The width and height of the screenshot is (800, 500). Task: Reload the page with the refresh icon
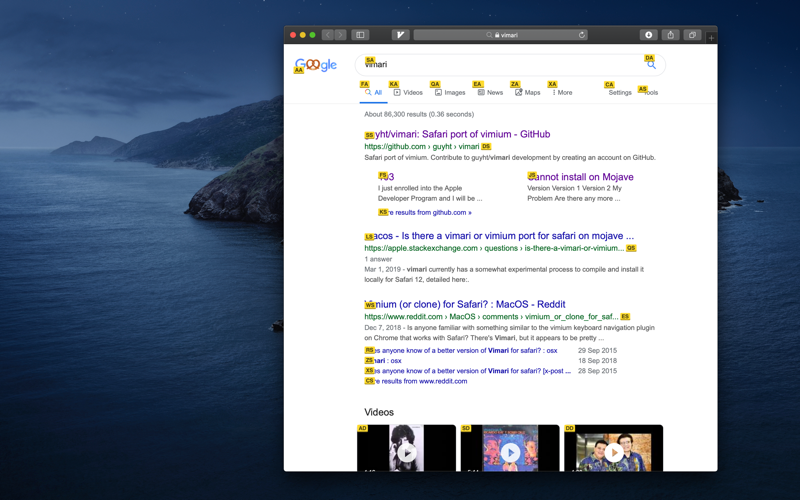pos(582,35)
